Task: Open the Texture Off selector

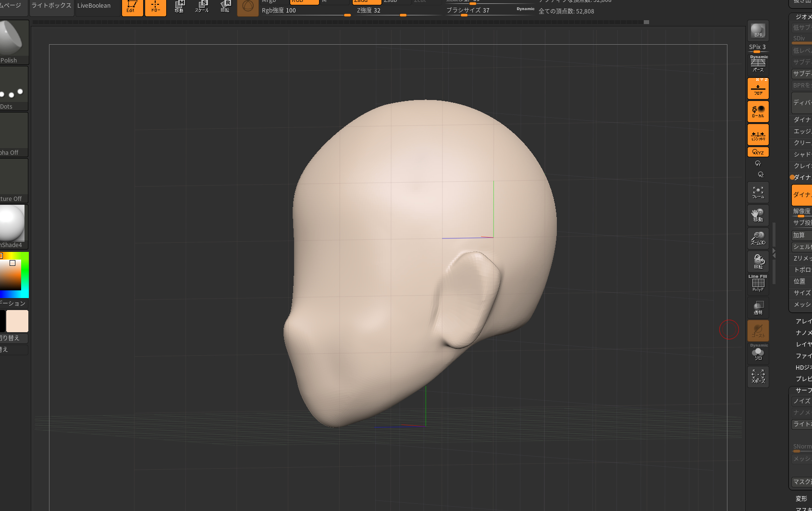Action: (13, 181)
